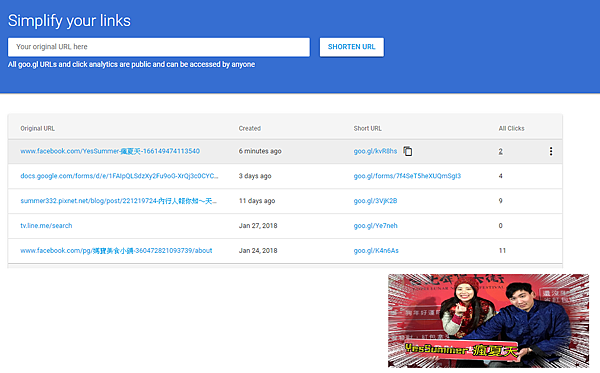This screenshot has width=600, height=373.
Task: Click the click count 4 for the docs.google row
Action: click(501, 176)
